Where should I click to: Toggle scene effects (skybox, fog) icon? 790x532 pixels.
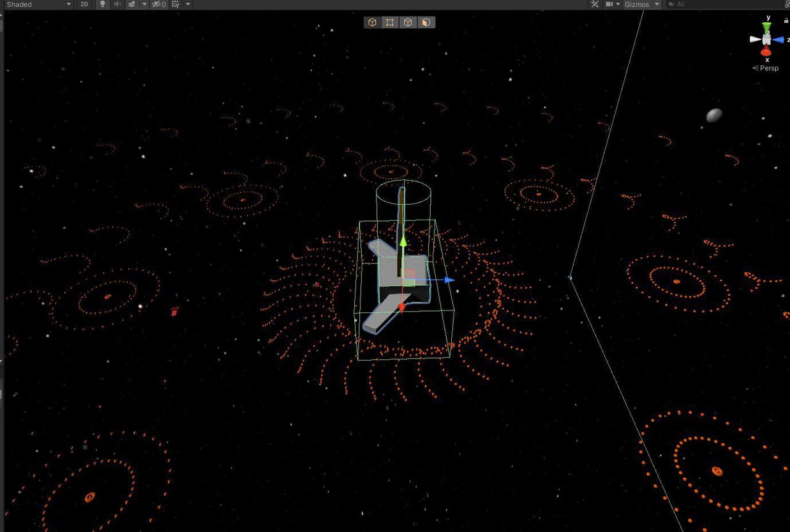[x=132, y=4]
